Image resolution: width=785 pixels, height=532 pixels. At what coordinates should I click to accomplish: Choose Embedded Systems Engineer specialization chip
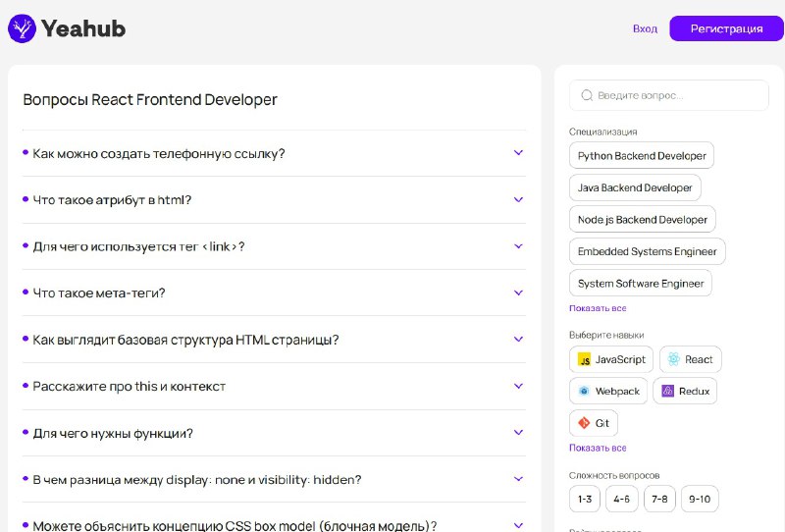[x=647, y=251]
